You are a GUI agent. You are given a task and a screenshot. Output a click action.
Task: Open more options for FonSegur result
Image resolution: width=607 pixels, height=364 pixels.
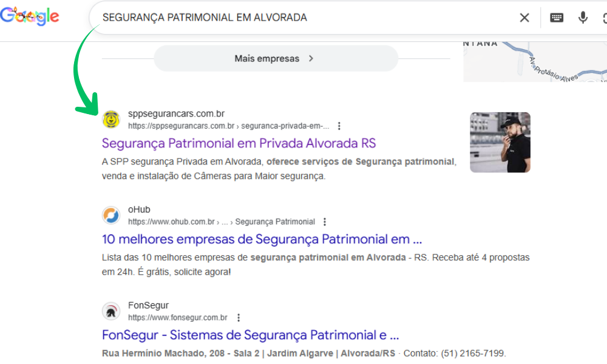coord(239,317)
